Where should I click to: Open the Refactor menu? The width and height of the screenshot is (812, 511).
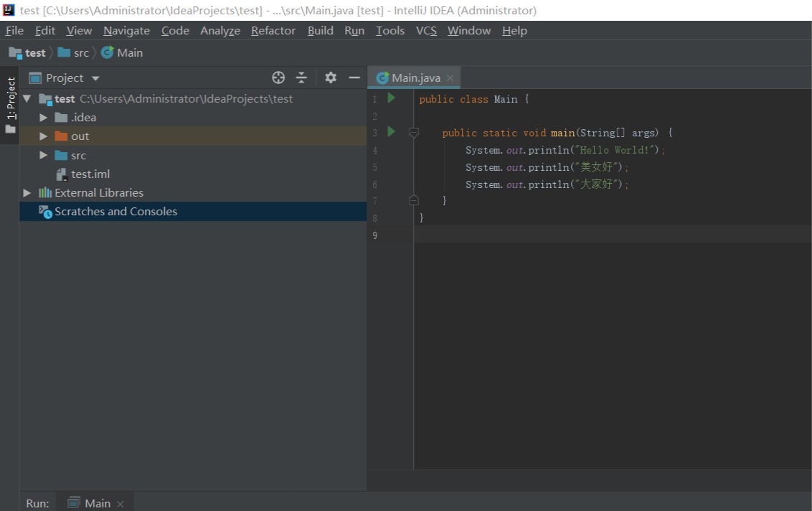[273, 30]
